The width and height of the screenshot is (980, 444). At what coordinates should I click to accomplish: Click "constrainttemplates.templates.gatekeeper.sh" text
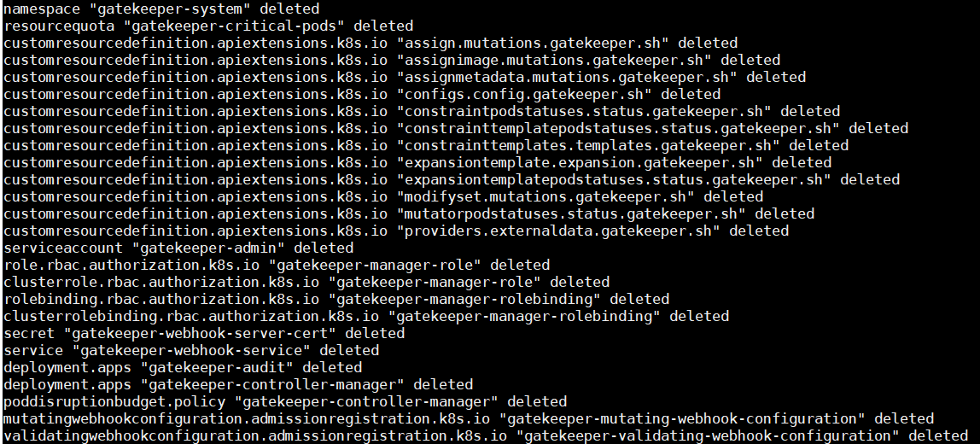coord(589,146)
